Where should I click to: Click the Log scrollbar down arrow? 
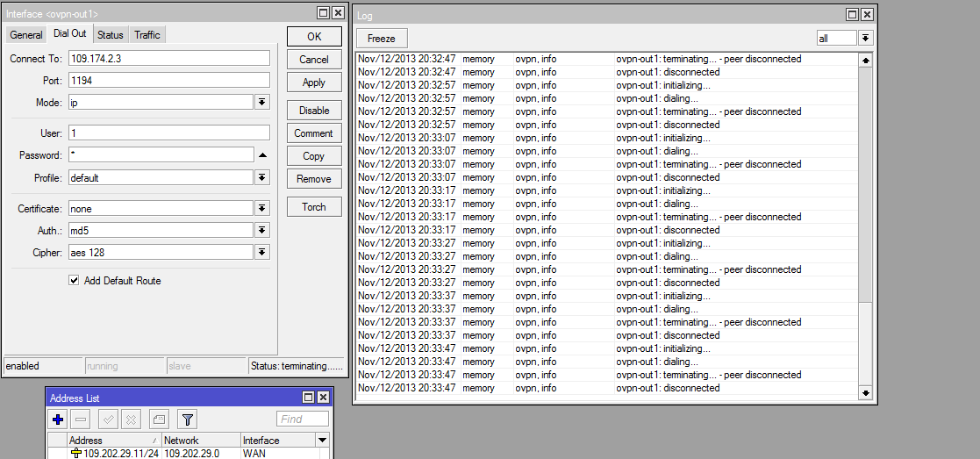pyautogui.click(x=866, y=392)
